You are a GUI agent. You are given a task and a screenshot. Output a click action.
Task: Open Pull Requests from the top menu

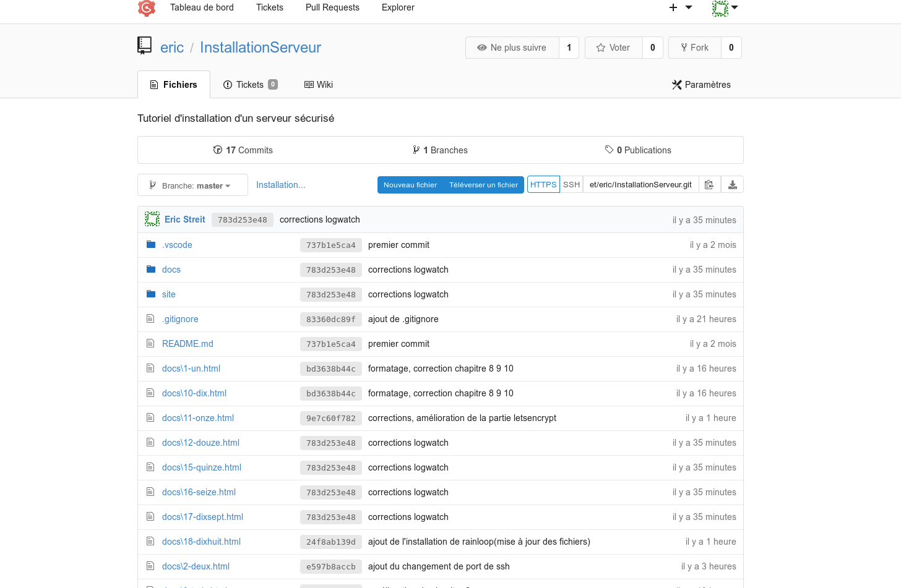(332, 7)
